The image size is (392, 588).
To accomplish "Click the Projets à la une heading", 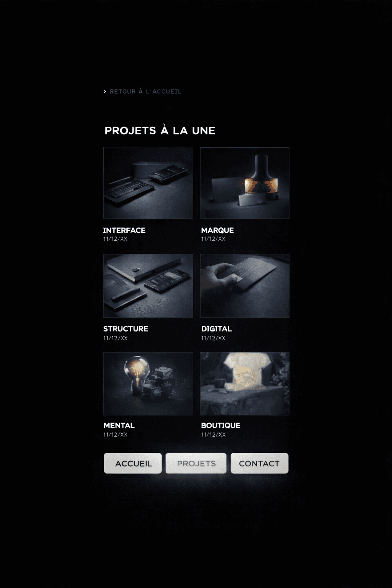I will 160,130.
